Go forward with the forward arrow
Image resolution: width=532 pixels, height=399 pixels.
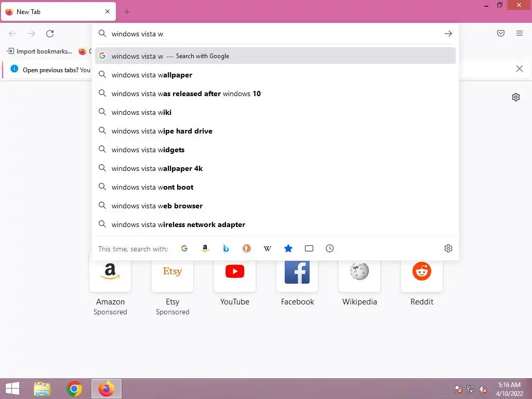(31, 34)
